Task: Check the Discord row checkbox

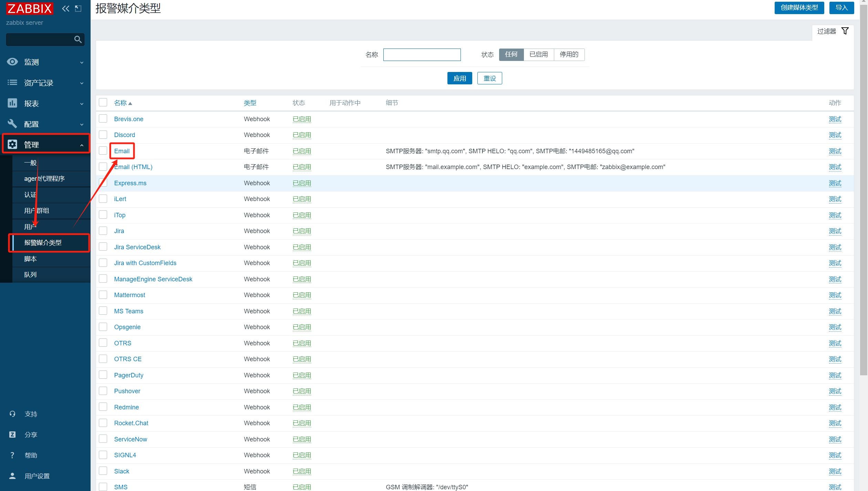Action: [103, 135]
